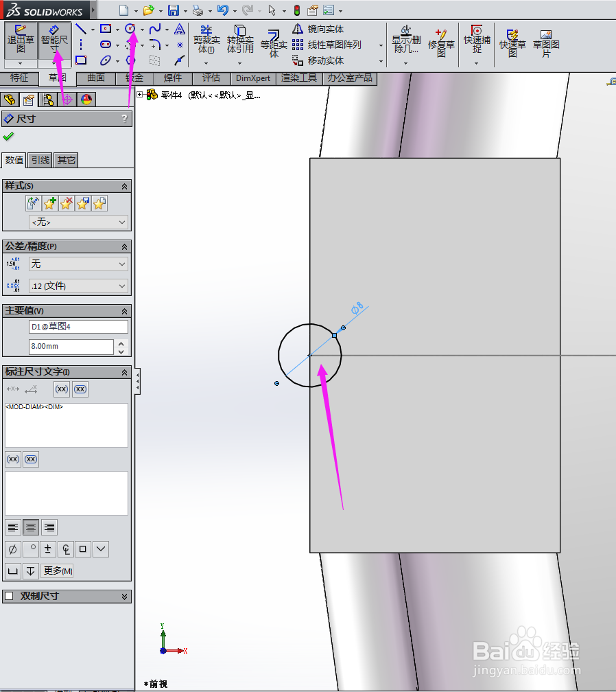The image size is (616, 692).
Task: Open precision dropdown showing .12 (文件)
Action: pyautogui.click(x=78, y=286)
